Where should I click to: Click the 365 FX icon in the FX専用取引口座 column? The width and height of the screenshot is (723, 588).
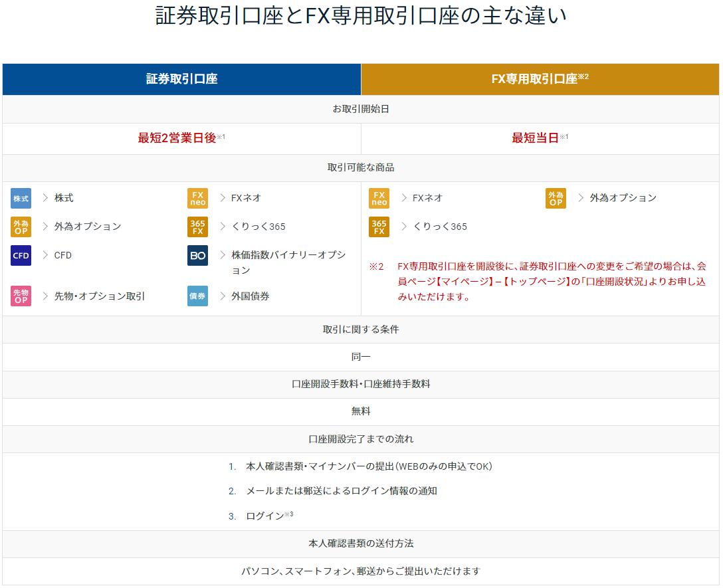[379, 227]
